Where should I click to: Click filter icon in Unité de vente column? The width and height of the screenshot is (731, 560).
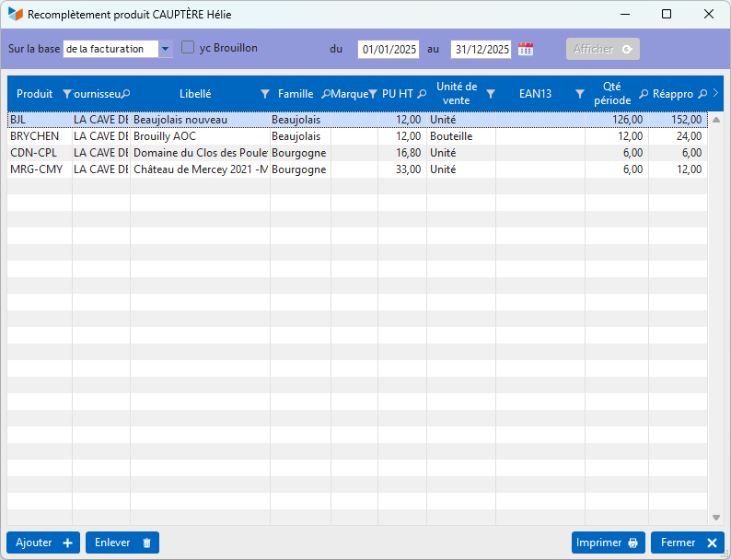click(x=491, y=94)
